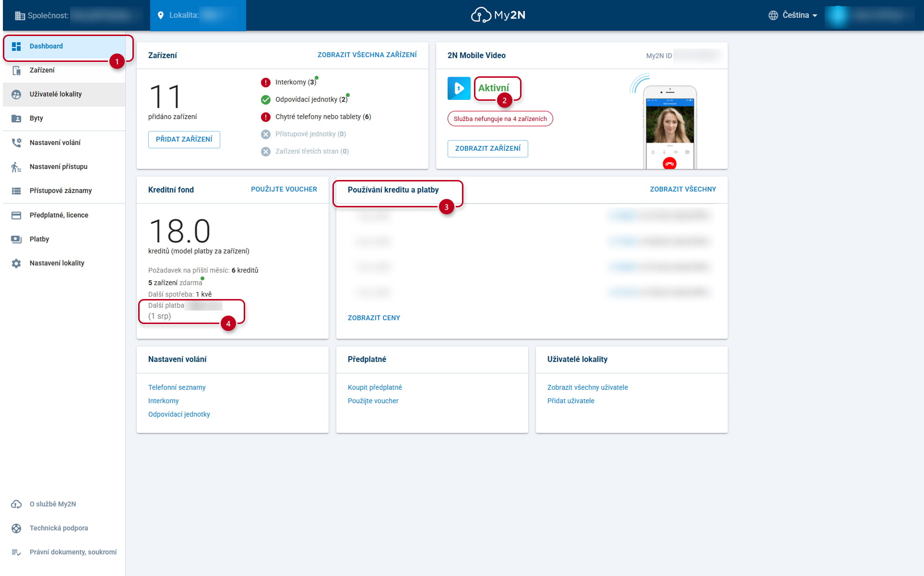Open Platby in the sidebar menu

pos(64,239)
